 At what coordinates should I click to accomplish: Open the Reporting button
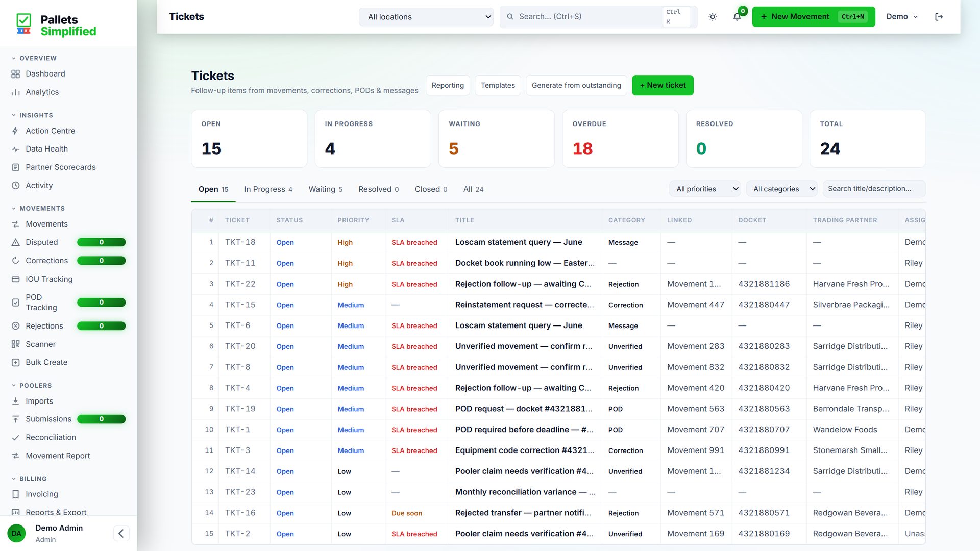point(448,85)
